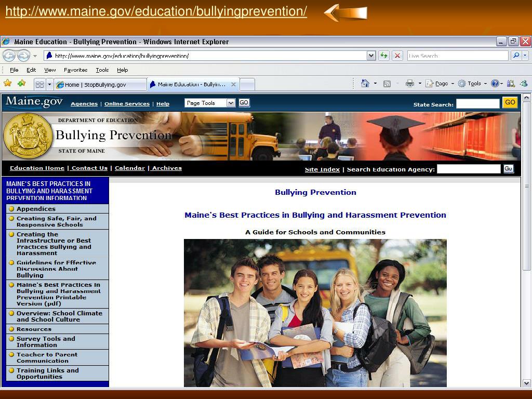Open Guidelines for Effective Discussions About Bullying

tap(58, 269)
